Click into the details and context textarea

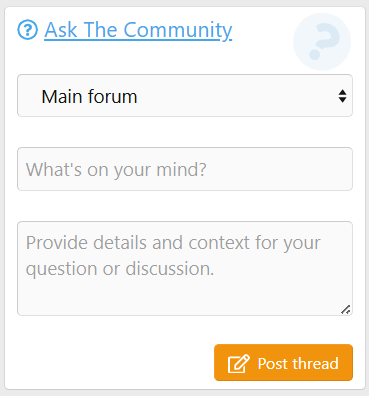click(x=185, y=268)
